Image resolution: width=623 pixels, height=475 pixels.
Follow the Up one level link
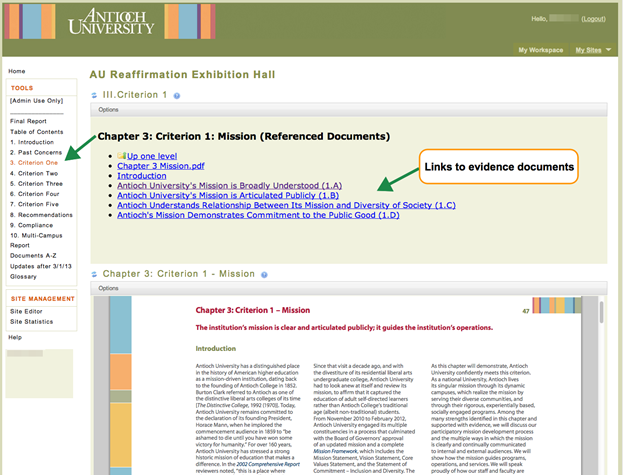[x=152, y=156]
